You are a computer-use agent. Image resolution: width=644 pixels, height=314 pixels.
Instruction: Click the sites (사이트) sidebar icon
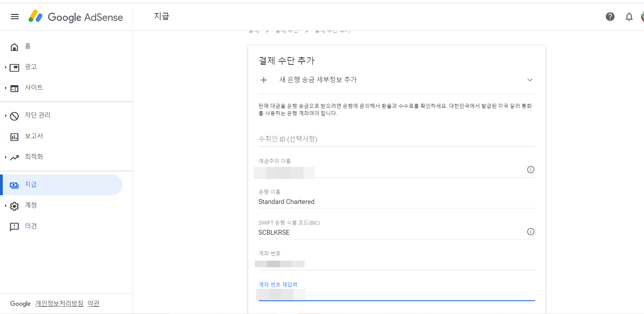(14, 88)
